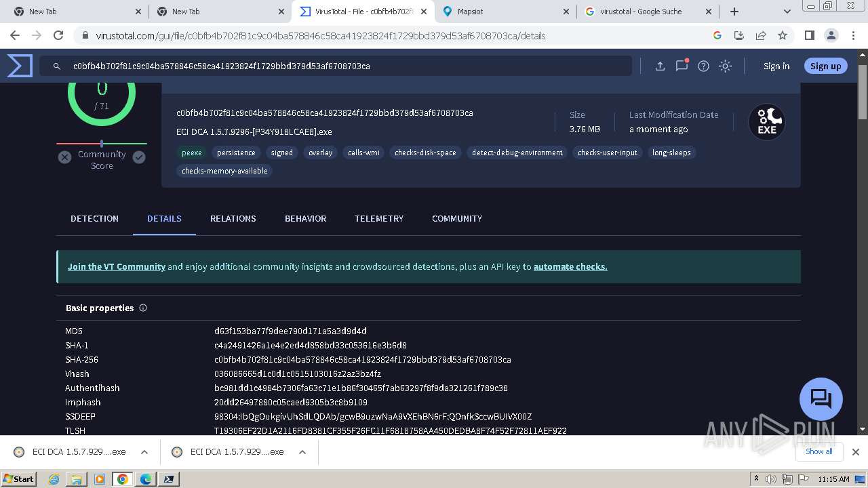Click the checks-user-input tag

coord(608,152)
